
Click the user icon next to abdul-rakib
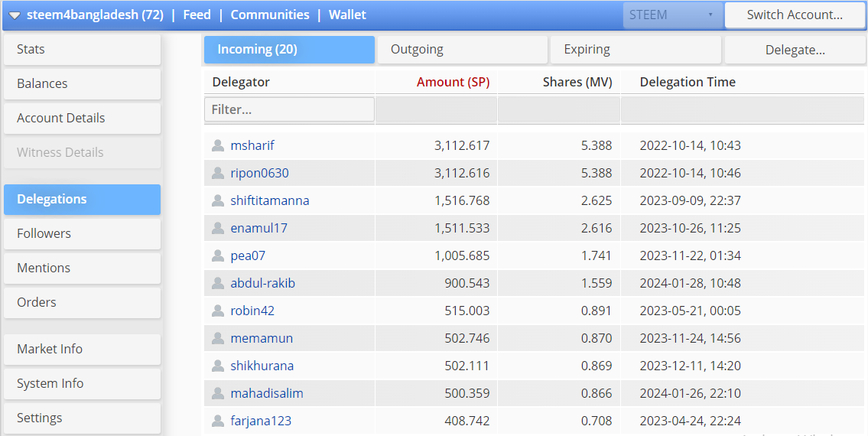point(218,283)
